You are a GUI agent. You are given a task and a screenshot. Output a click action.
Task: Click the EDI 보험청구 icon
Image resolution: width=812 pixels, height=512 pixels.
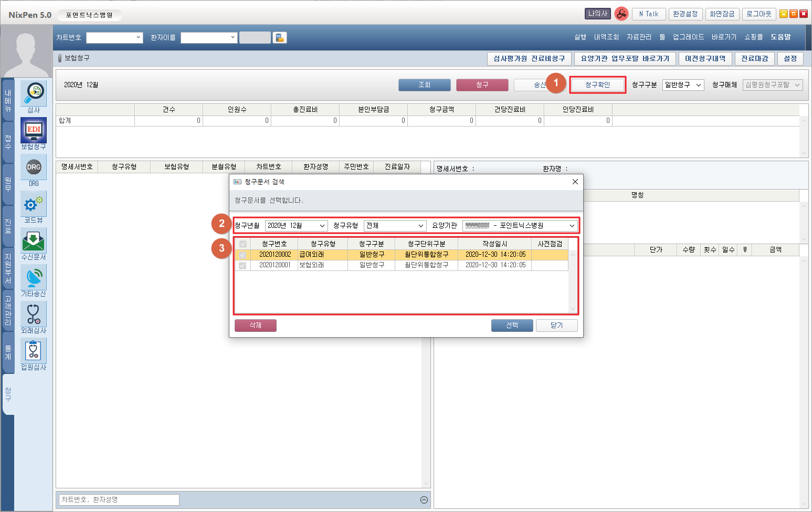click(x=34, y=130)
